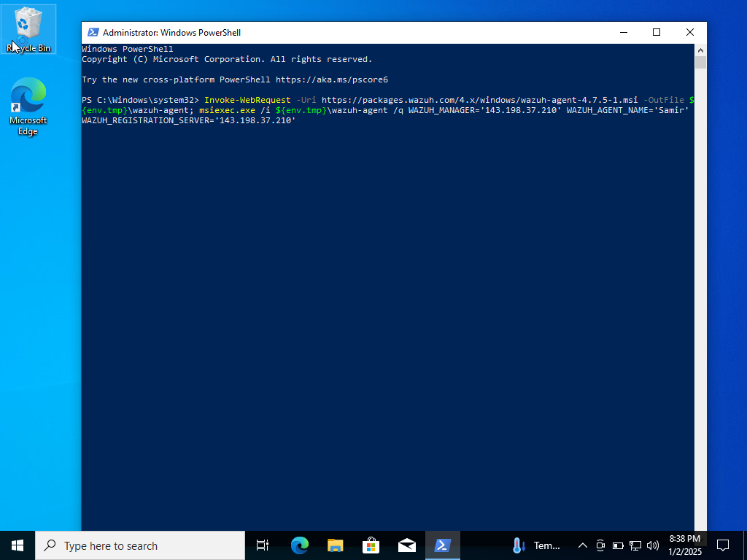Screen dimensions: 747x560
Task: Open Microsoft Store from the taskbar
Action: [371, 545]
